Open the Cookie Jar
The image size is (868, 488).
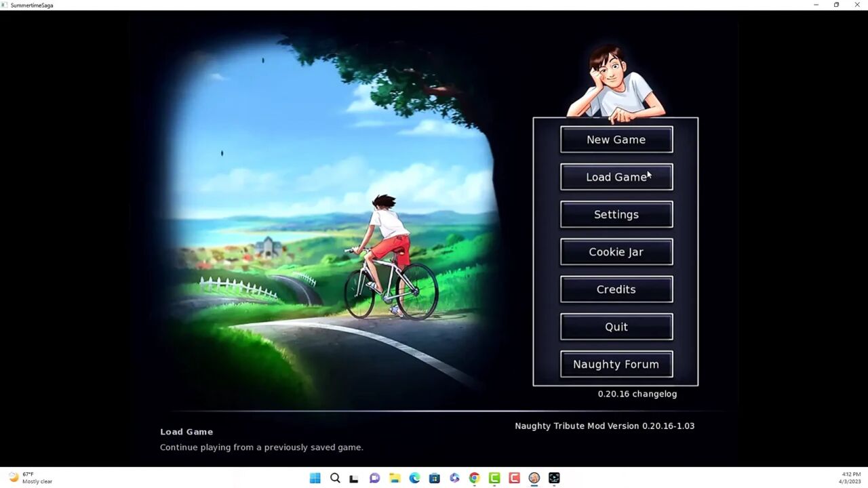click(616, 251)
